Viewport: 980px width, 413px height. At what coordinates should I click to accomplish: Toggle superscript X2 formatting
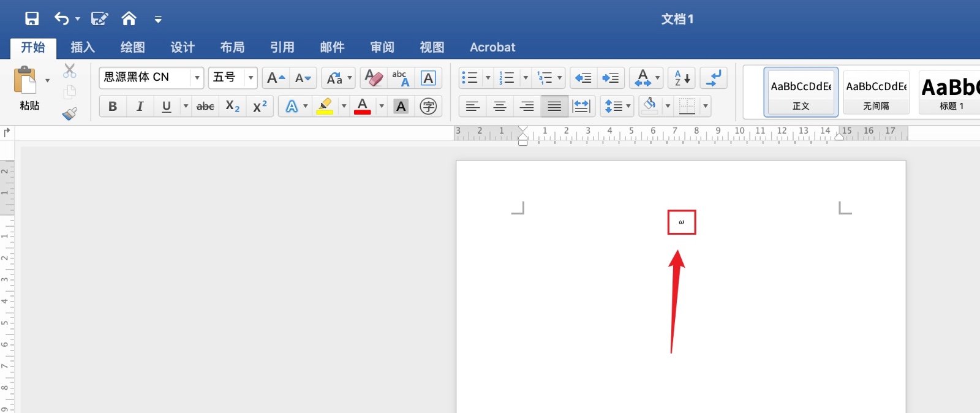[x=260, y=106]
